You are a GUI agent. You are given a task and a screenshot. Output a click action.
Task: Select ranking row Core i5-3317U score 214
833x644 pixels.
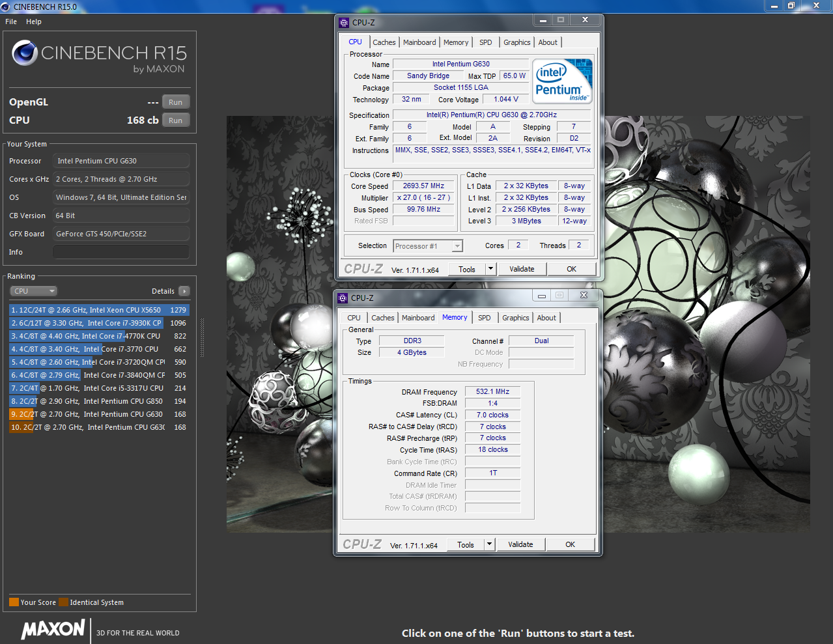99,388
